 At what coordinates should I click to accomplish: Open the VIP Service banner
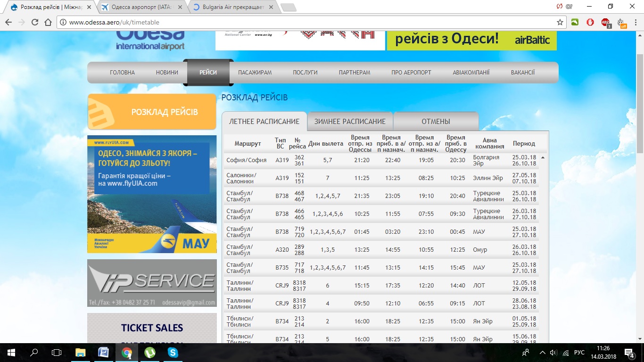point(152,283)
